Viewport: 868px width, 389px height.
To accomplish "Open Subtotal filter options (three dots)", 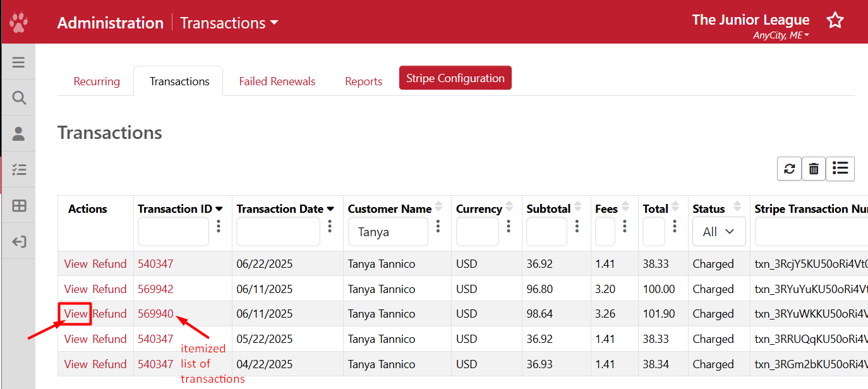I will (x=577, y=226).
